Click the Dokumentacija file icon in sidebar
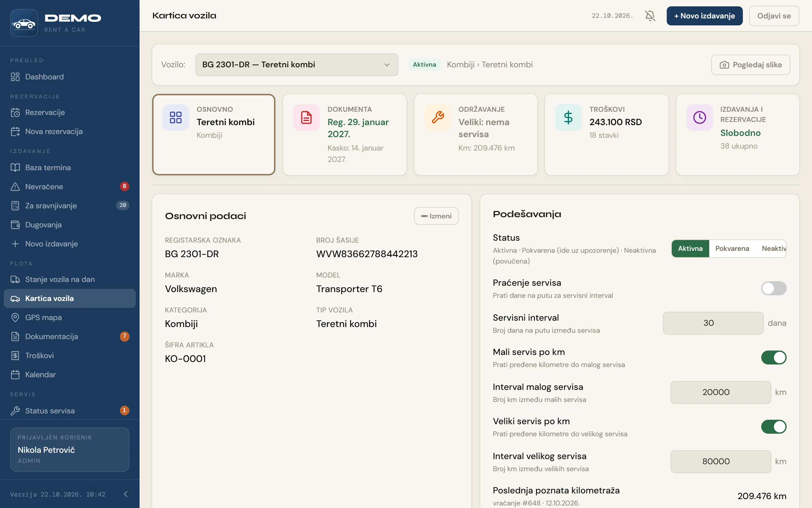The image size is (812, 508). pyautogui.click(x=15, y=336)
